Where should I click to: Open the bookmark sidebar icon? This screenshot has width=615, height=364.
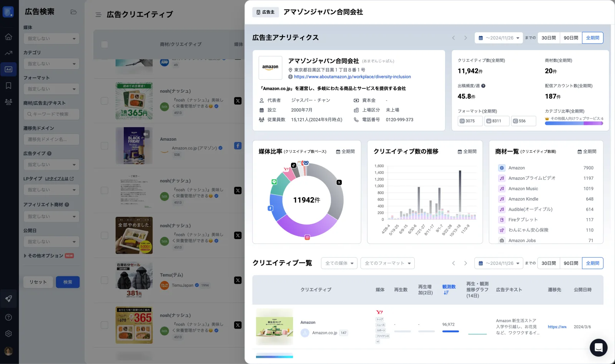(8, 86)
